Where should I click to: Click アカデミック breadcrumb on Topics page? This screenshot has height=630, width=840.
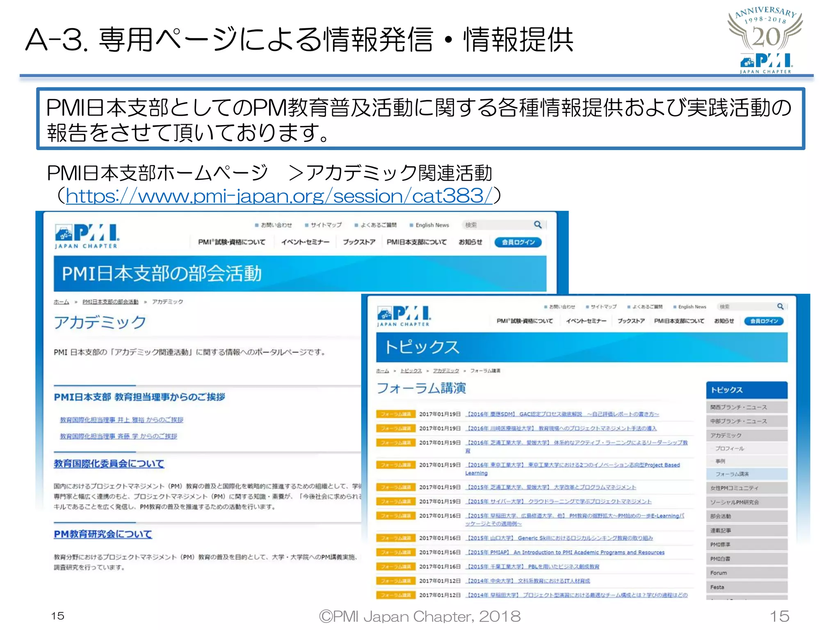[446, 370]
